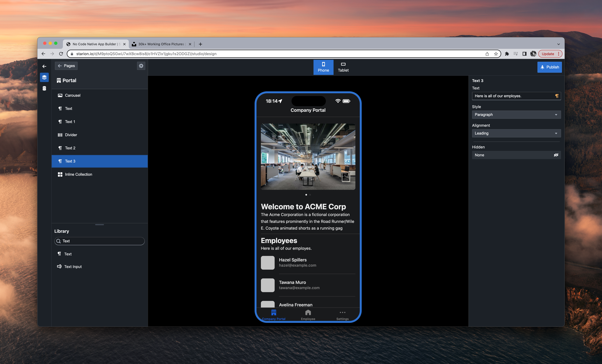Image resolution: width=602 pixels, height=364 pixels.
Task: Go back to Pages
Action: point(66,66)
